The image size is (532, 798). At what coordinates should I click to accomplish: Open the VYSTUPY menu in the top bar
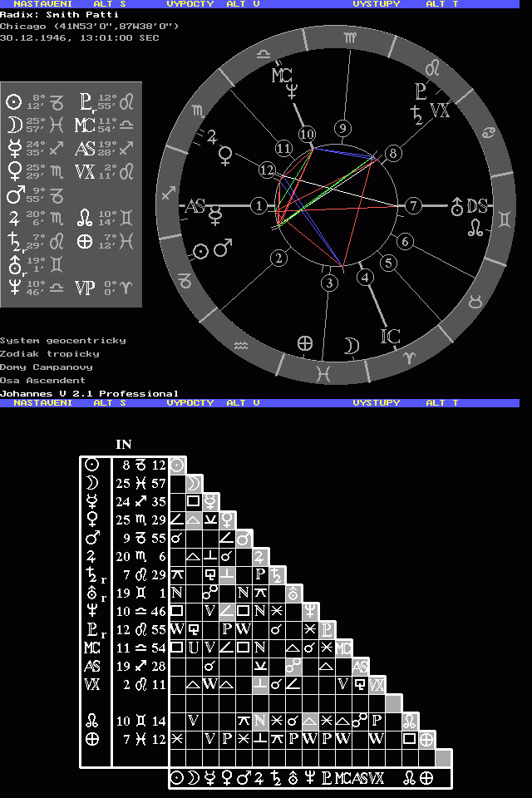(376, 4)
